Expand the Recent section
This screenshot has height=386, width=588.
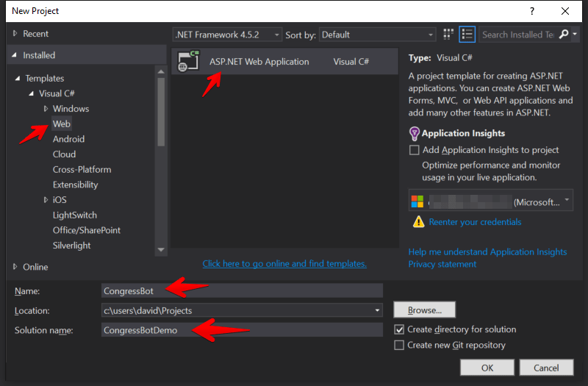pyautogui.click(x=15, y=33)
